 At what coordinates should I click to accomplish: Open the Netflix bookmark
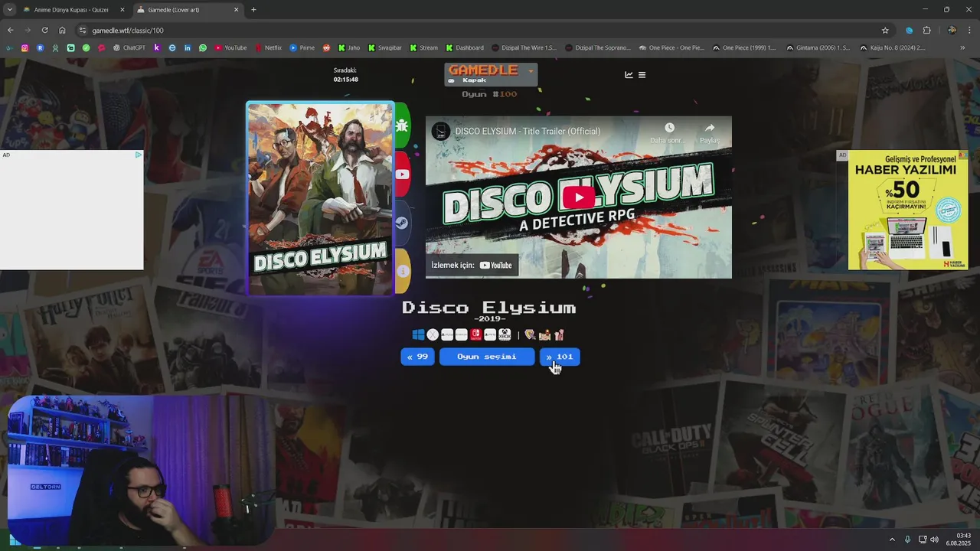click(268, 47)
